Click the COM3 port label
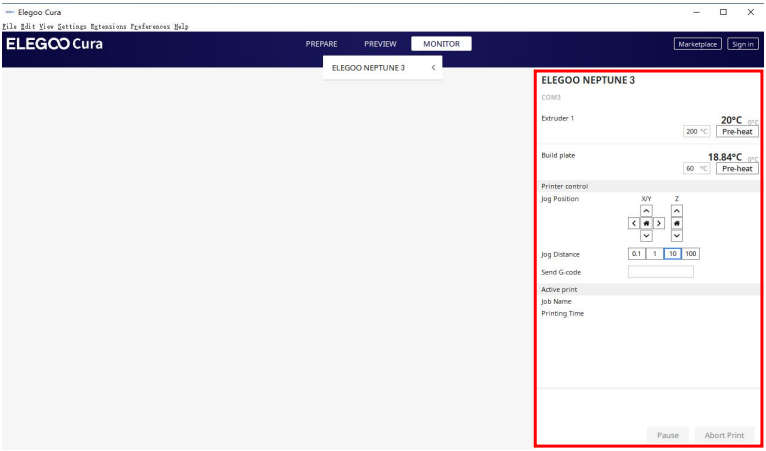 [551, 97]
